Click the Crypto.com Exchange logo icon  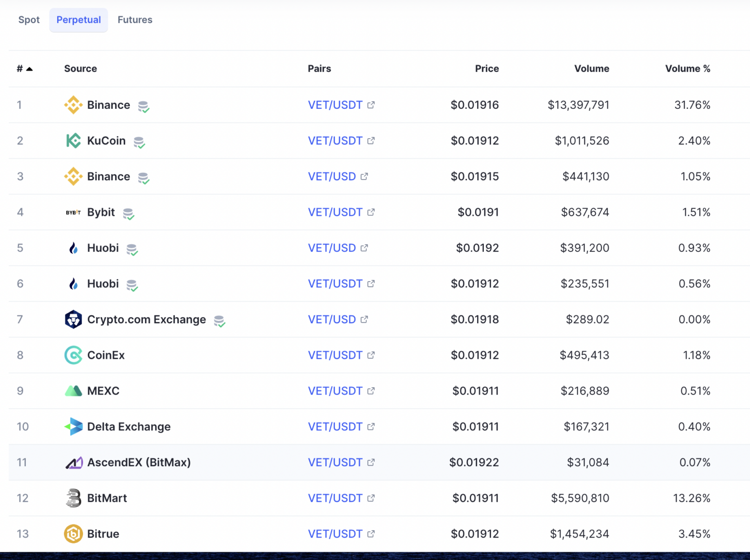73,319
